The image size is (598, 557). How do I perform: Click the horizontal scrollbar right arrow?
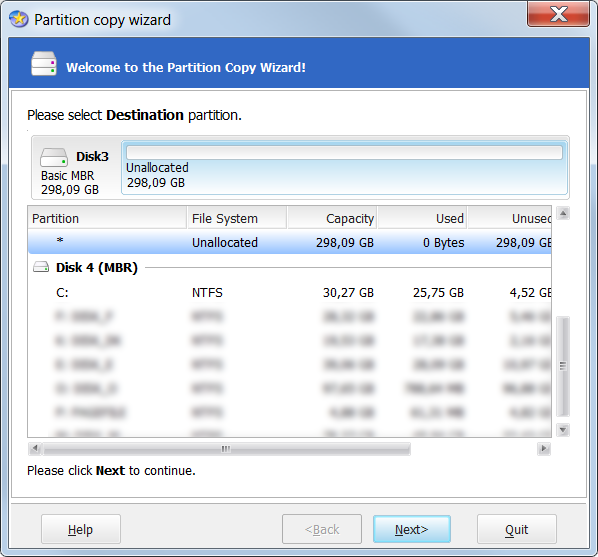point(543,448)
